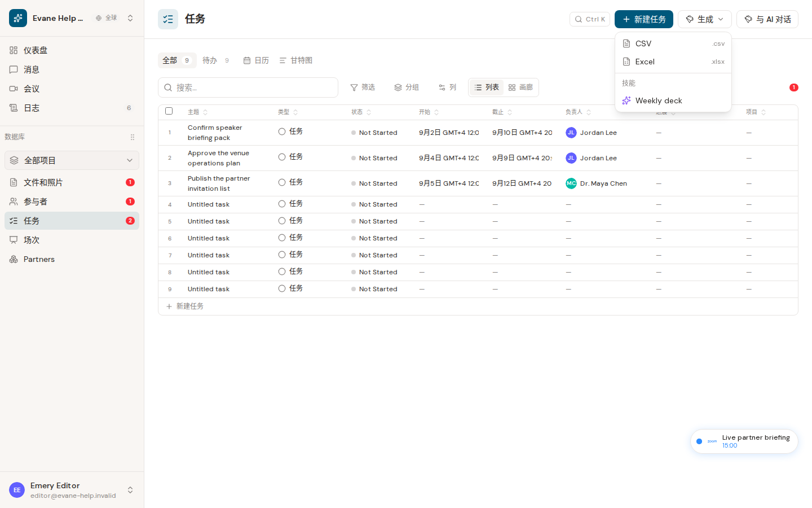Click the Not Started status in row 3
This screenshot has width=812, height=508.
coord(374,183)
